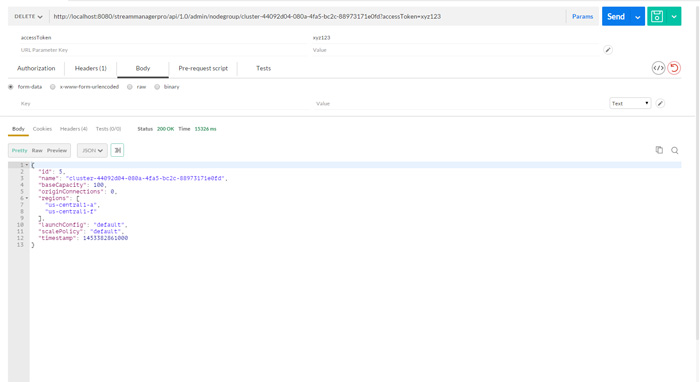
Task: Click the "baseCapacity": 100 line
Action: pos(72,185)
